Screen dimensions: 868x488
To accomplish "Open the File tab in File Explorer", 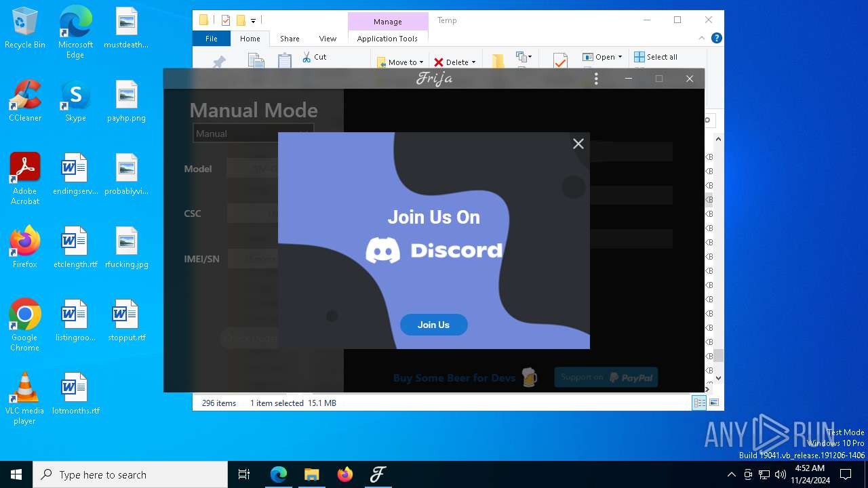I will click(212, 39).
